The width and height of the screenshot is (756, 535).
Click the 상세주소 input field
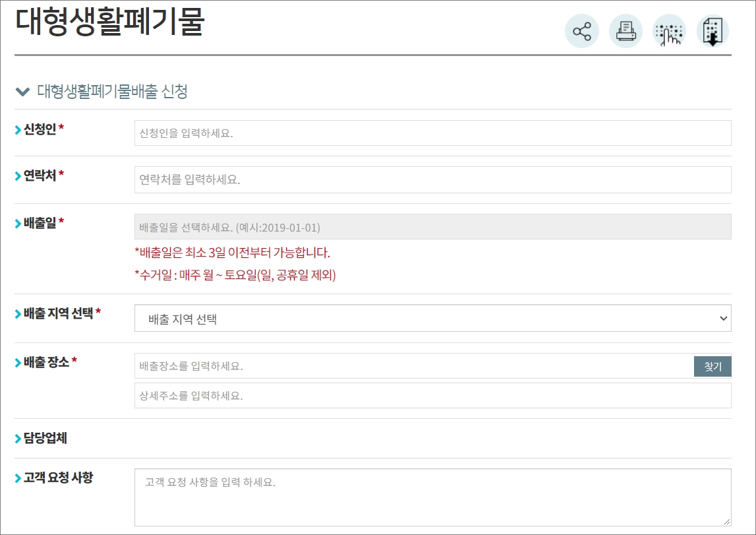click(x=432, y=395)
